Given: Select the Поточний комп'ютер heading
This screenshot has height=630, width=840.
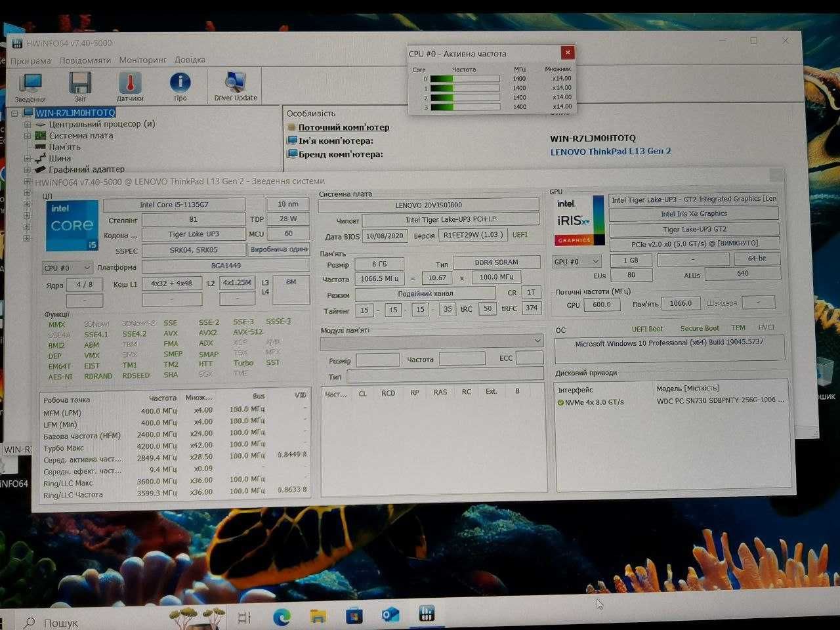Looking at the screenshot, I should pos(344,127).
